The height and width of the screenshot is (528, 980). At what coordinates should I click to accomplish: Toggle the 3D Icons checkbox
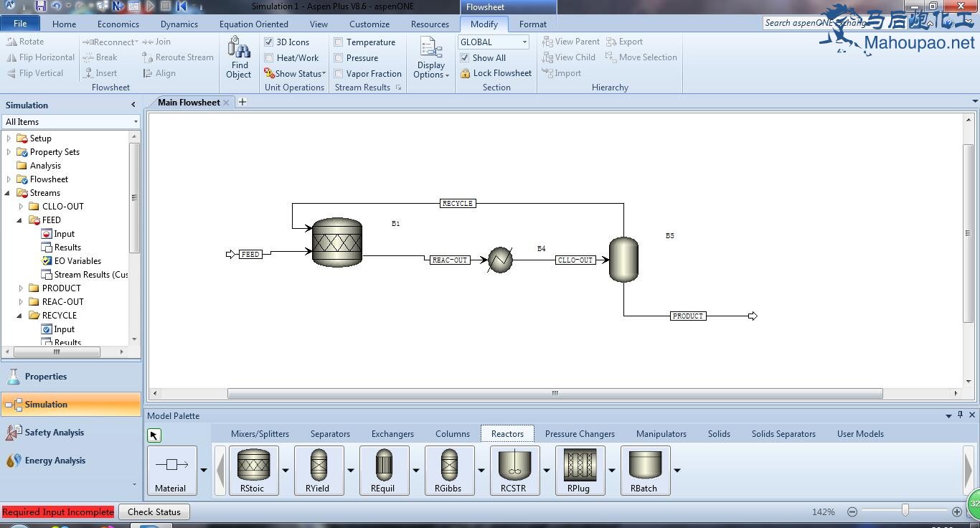pos(269,42)
